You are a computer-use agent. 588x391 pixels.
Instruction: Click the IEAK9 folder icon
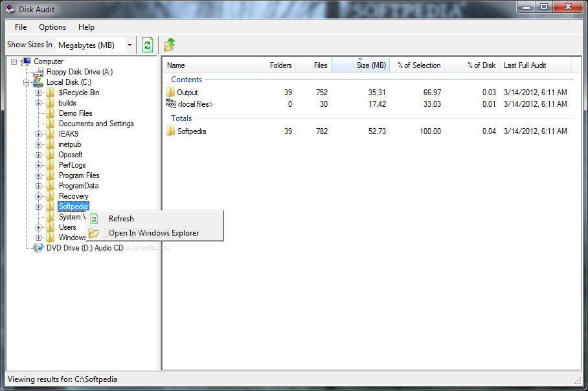coord(51,134)
